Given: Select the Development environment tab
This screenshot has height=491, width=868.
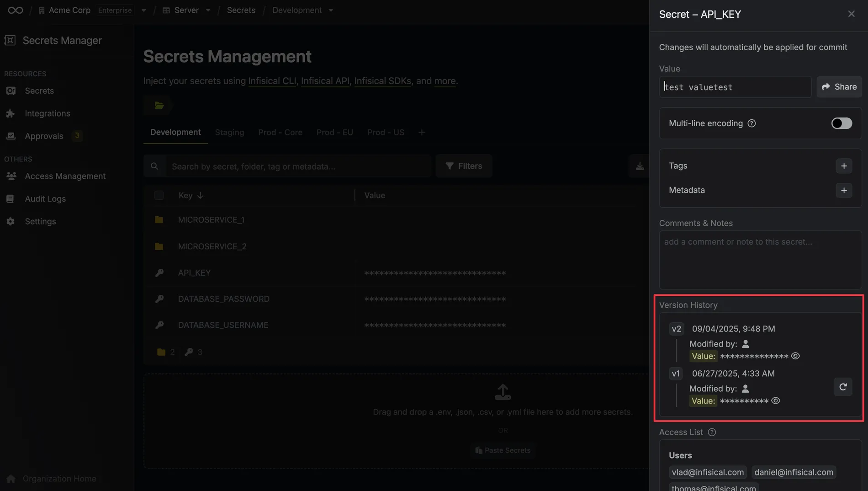Looking at the screenshot, I should click(175, 132).
